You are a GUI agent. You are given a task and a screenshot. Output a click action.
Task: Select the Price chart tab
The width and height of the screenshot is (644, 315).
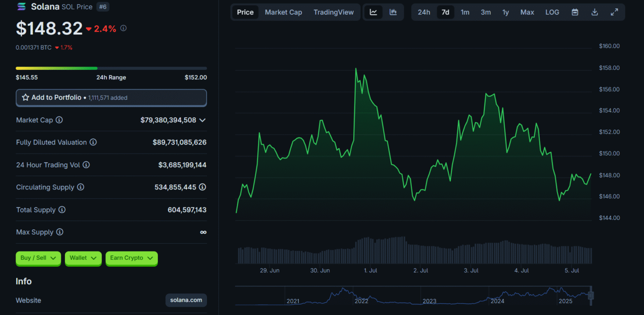(245, 12)
